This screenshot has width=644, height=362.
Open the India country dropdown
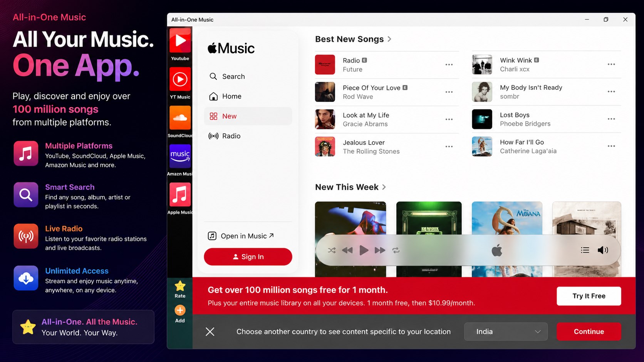pos(506,332)
